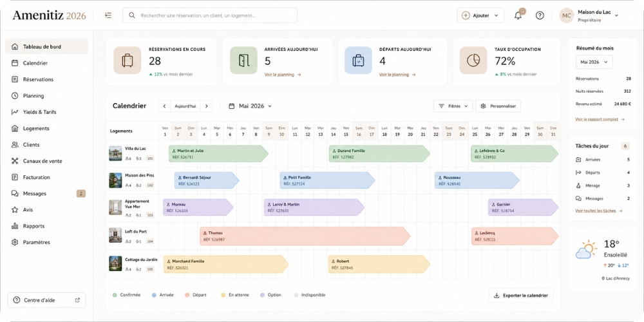
Task: Click the Rapports bar chart icon
Action: (x=15, y=226)
